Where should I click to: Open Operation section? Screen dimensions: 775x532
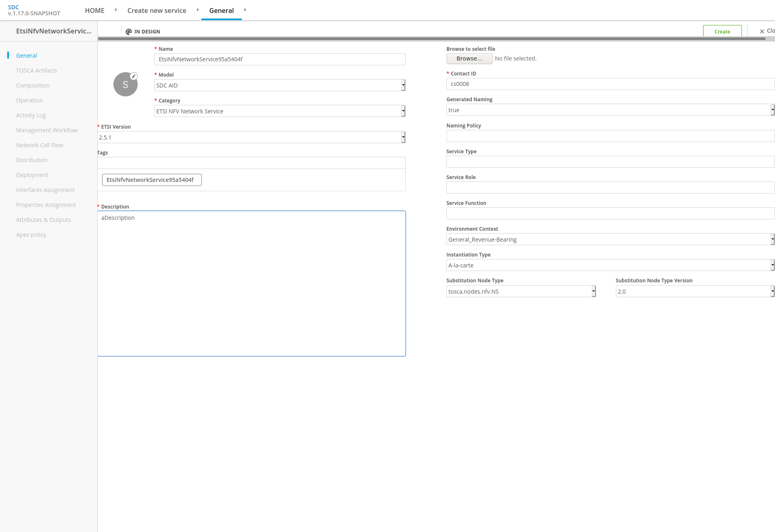tap(29, 100)
